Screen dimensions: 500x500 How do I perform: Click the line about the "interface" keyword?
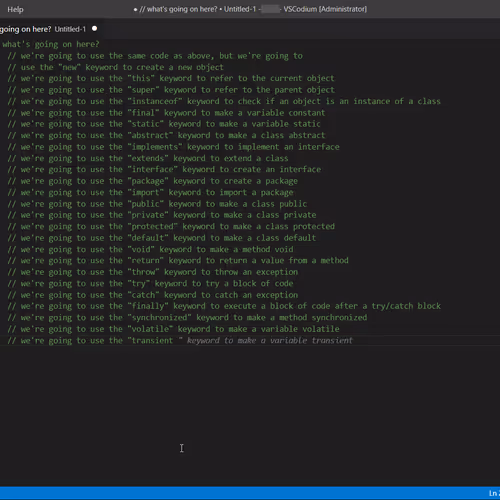164,169
